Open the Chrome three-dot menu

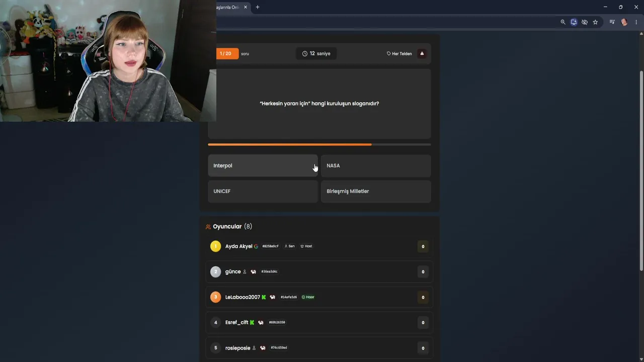[x=636, y=22]
